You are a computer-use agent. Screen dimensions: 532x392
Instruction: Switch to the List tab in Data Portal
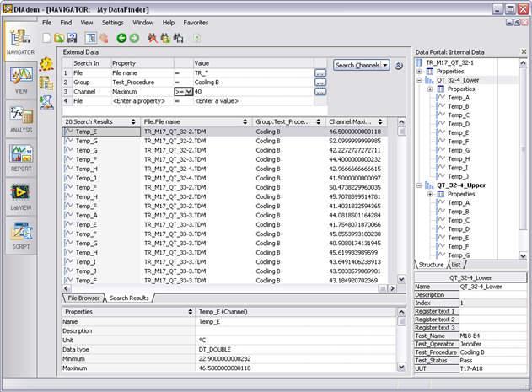point(456,264)
